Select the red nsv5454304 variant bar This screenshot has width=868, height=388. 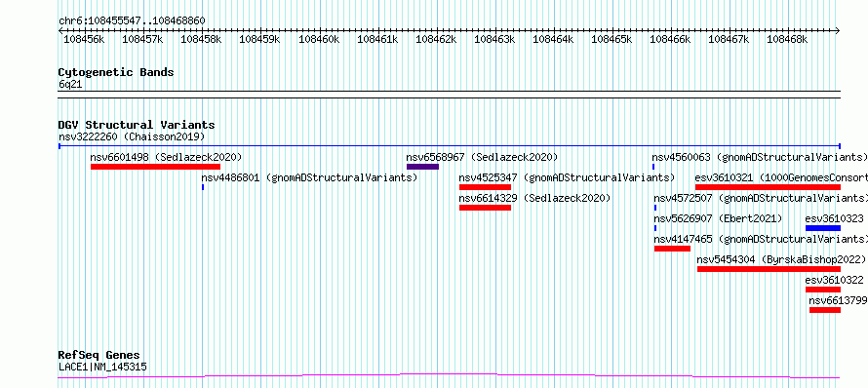click(769, 269)
